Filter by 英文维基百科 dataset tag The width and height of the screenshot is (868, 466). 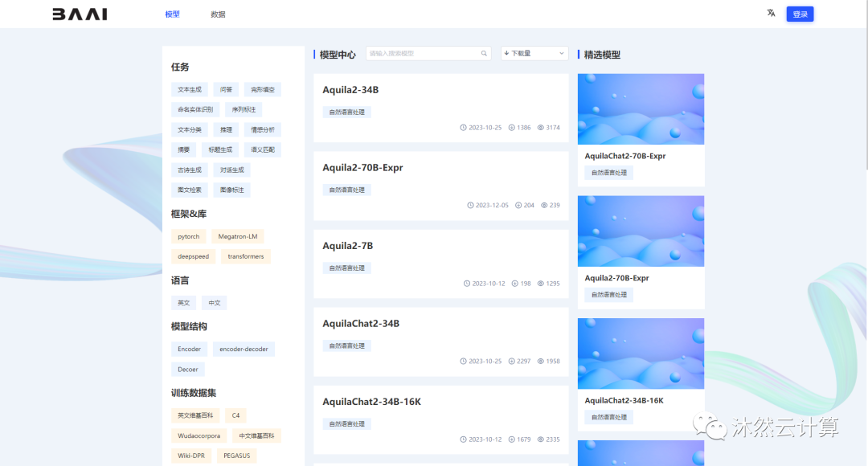pos(194,415)
